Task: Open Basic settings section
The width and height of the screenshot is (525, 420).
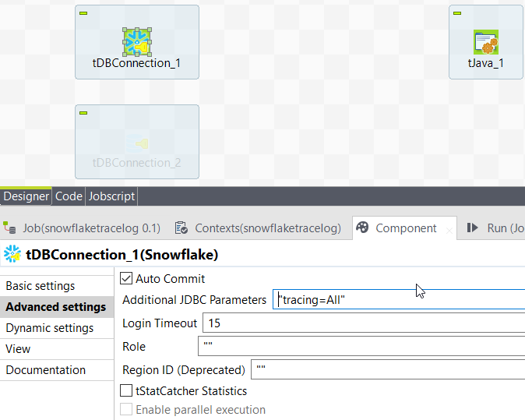Action: tap(57, 286)
